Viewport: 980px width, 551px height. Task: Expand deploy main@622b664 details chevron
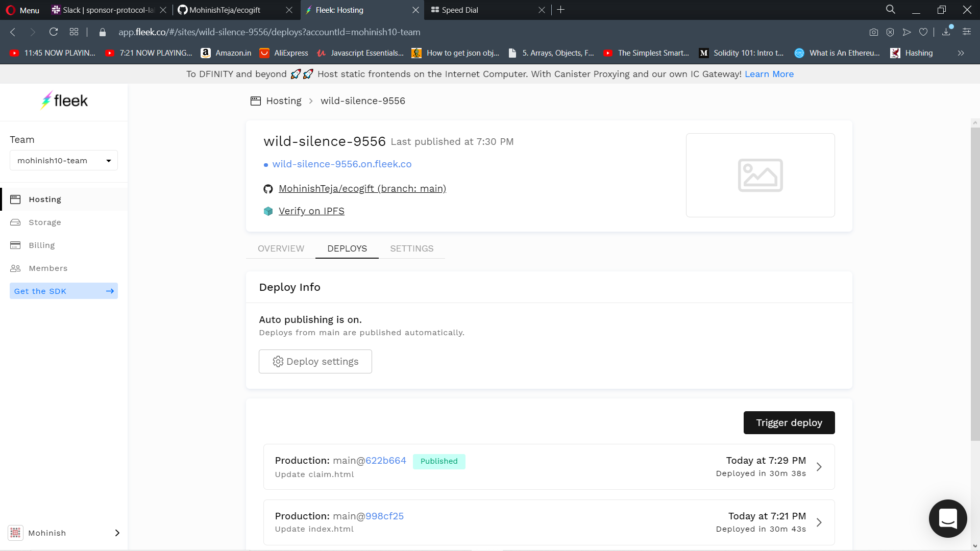[x=819, y=467]
